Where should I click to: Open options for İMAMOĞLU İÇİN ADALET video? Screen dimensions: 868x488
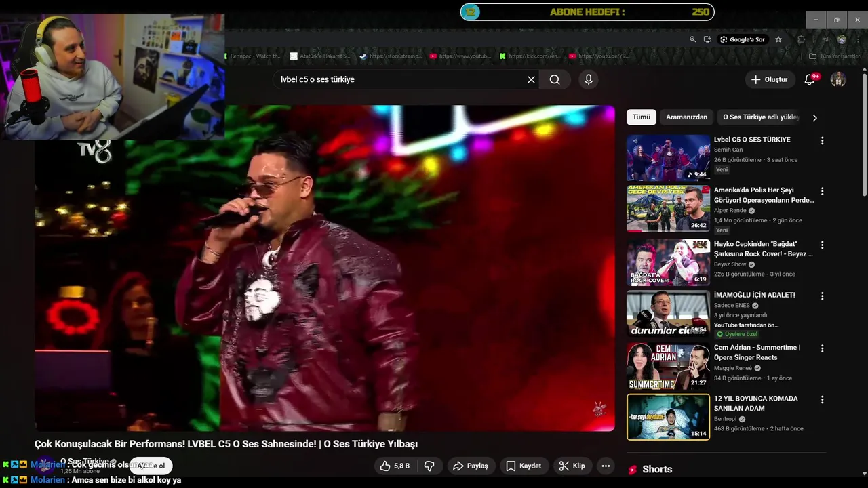[x=822, y=296]
